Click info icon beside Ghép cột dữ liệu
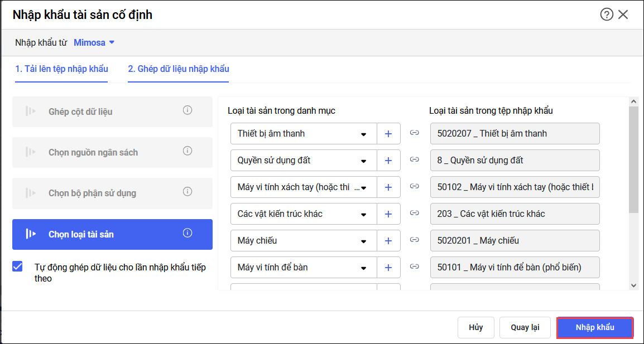644x344 pixels. [188, 110]
